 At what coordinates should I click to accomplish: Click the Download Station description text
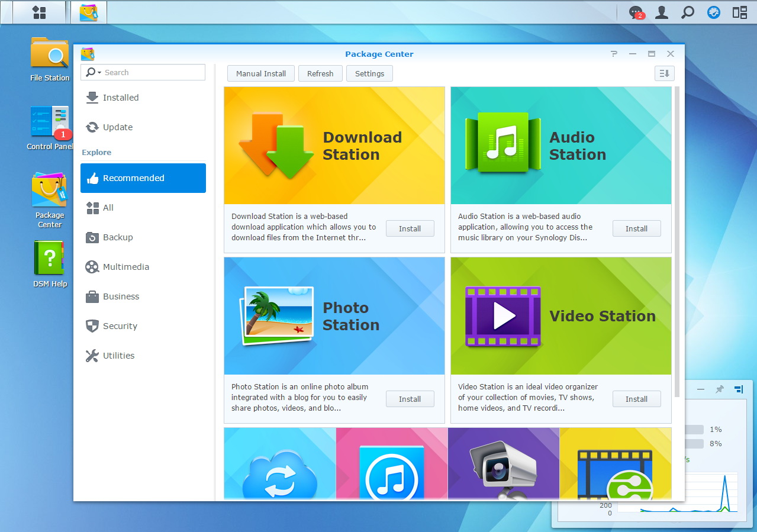pyautogui.click(x=304, y=227)
